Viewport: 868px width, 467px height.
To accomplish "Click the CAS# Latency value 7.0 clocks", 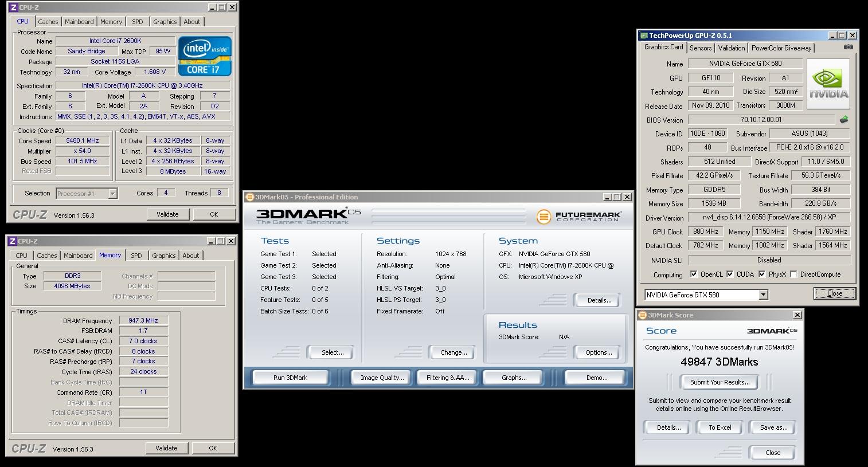I will (x=143, y=341).
